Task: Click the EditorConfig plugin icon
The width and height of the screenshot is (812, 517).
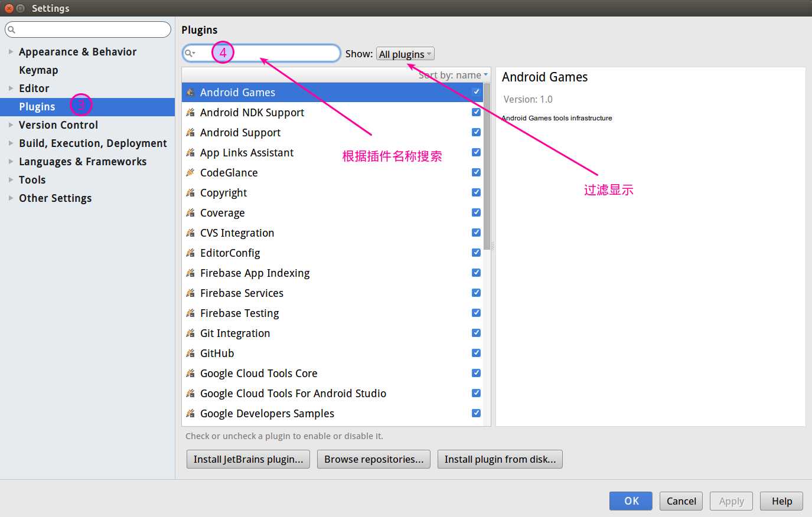Action: [x=190, y=253]
